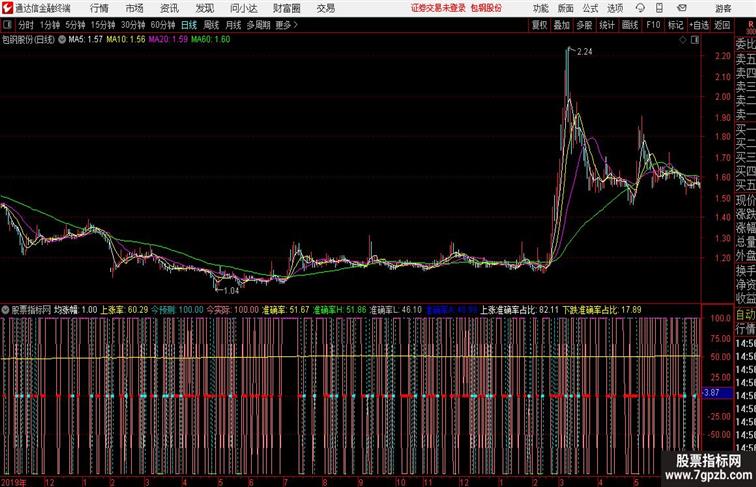
Task: Click the 叠加 overlay button
Action: click(562, 25)
